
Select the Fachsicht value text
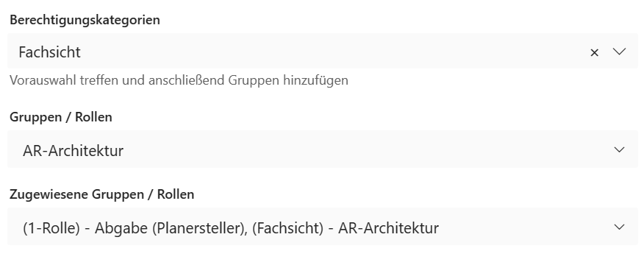point(49,52)
